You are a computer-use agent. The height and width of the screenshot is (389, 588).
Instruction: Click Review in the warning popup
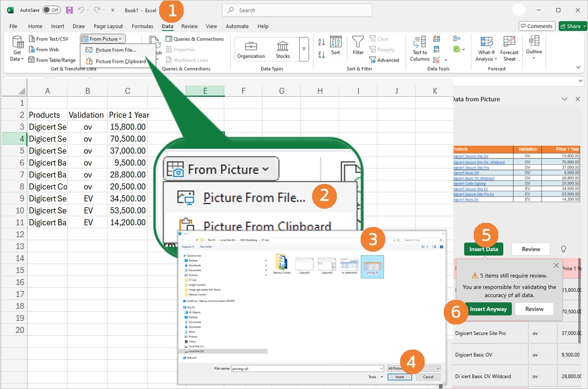click(534, 309)
